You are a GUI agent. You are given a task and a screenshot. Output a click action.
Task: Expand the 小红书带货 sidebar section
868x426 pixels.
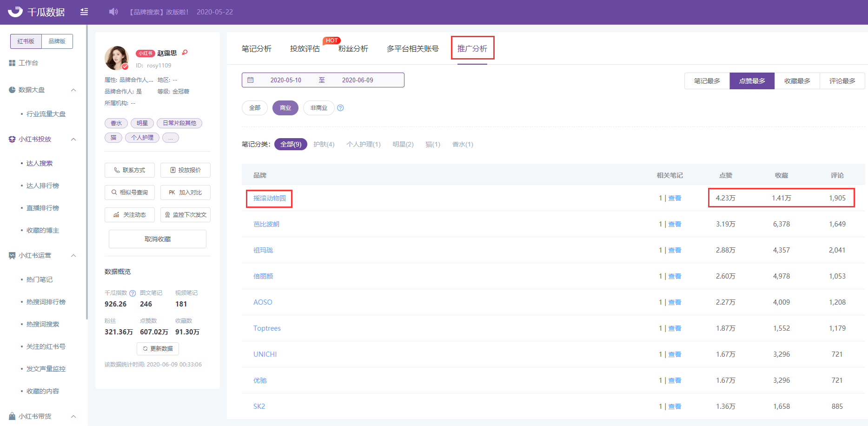click(73, 416)
